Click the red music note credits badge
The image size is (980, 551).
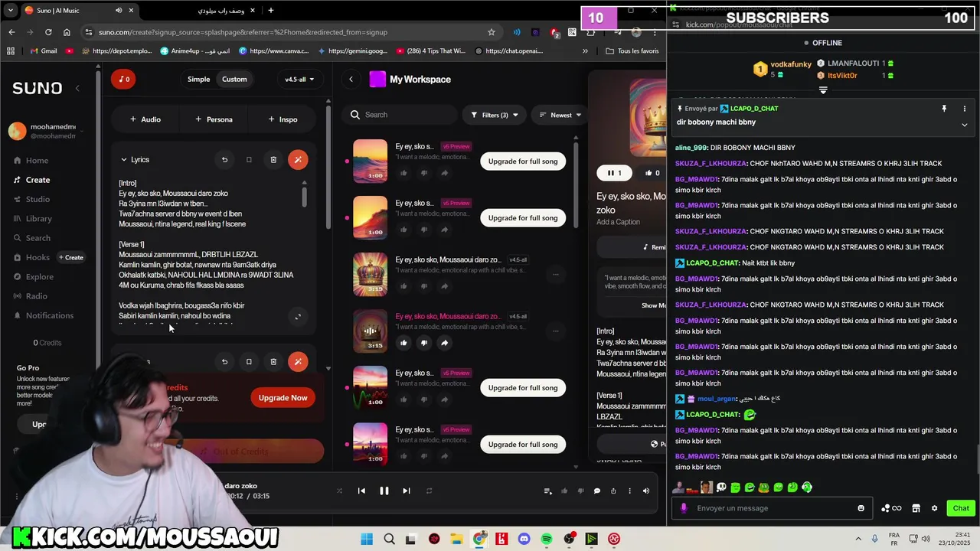[122, 79]
